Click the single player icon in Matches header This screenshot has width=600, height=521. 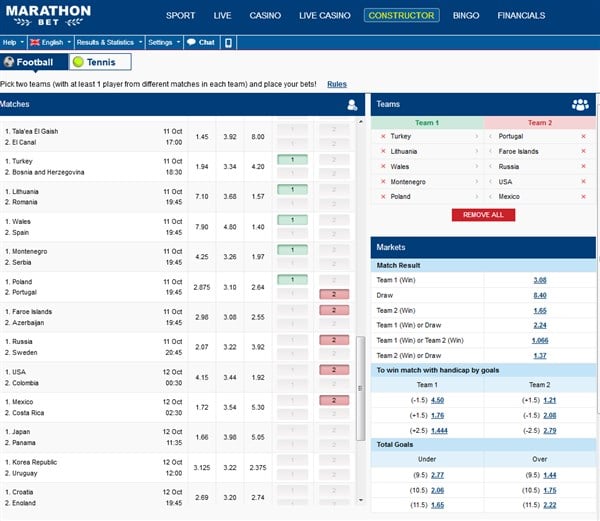click(352, 105)
